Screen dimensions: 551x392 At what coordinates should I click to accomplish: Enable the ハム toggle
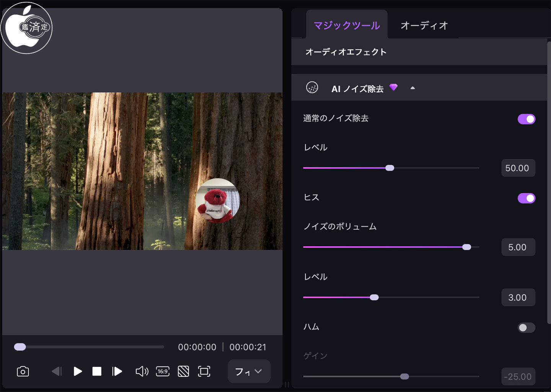[527, 328]
